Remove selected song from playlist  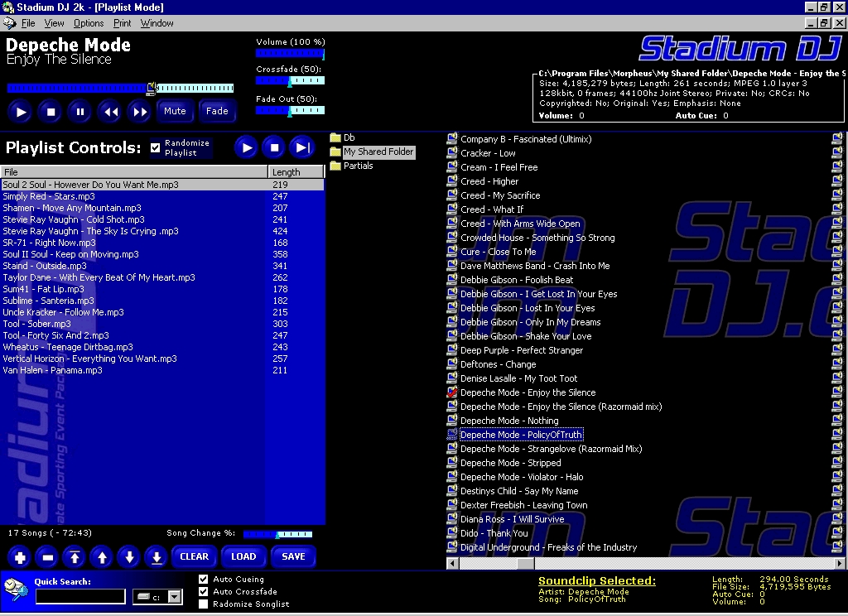coord(46,556)
